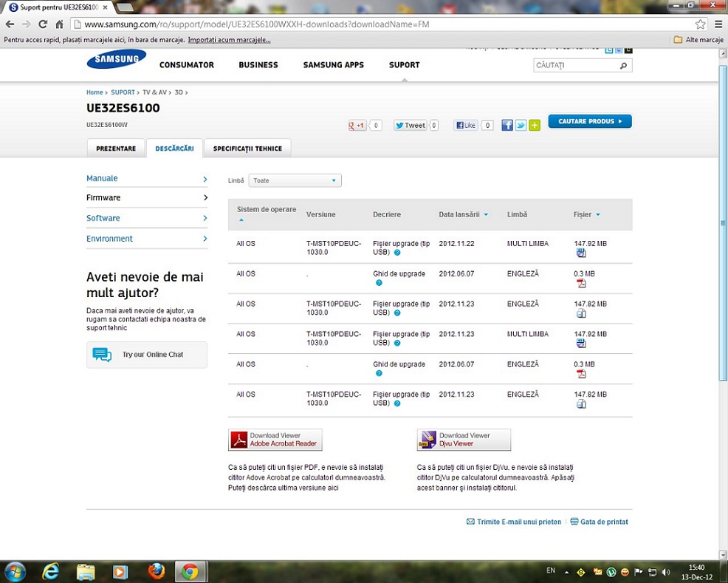Image resolution: width=728 pixels, height=583 pixels.
Task: Open the Limbă dropdown showing Toate
Action: tap(295, 180)
